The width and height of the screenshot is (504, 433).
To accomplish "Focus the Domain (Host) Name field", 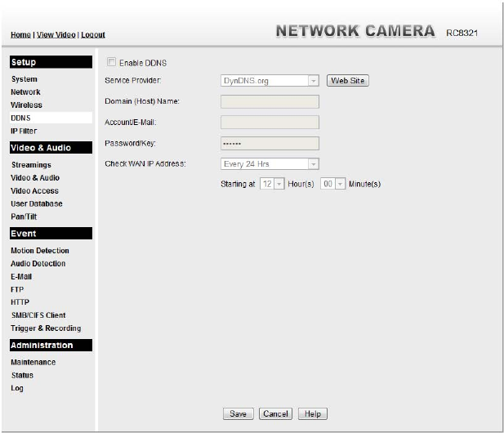I will (x=270, y=101).
